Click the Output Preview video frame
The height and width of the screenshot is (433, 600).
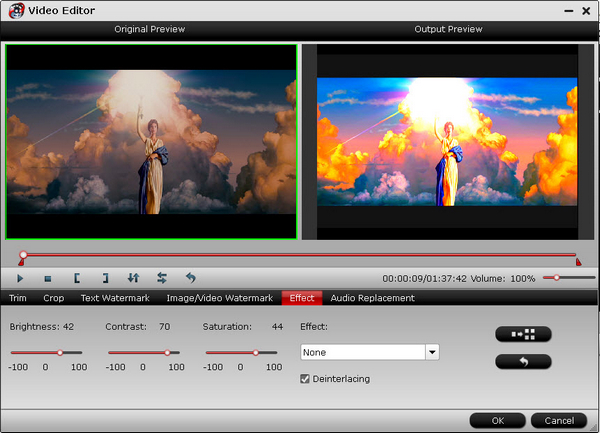tap(448, 142)
